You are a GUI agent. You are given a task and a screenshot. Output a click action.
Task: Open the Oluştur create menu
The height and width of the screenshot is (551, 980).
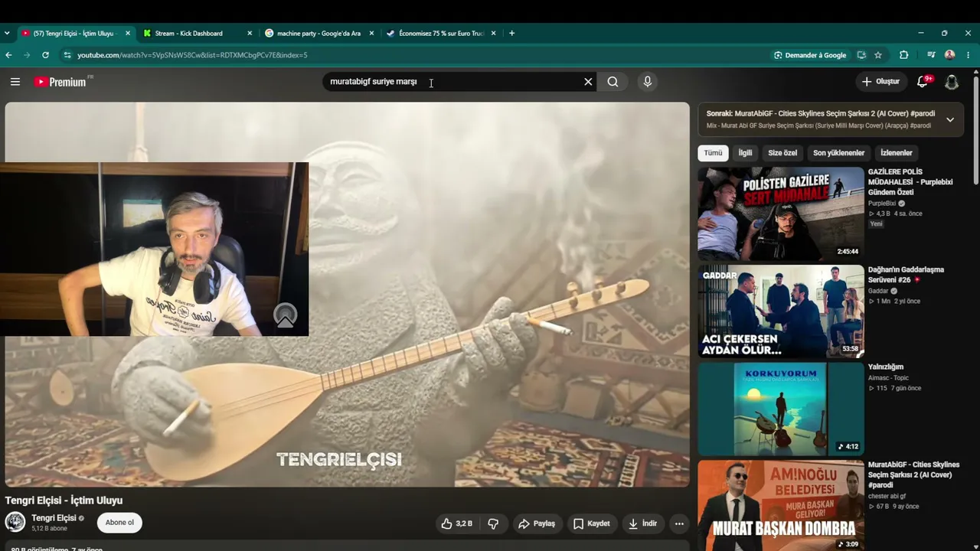pyautogui.click(x=880, y=82)
